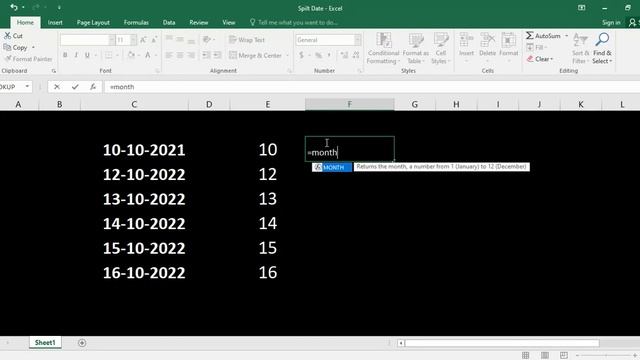Open the Page Layout tab
Viewport: 640px width, 360px height.
(x=93, y=22)
